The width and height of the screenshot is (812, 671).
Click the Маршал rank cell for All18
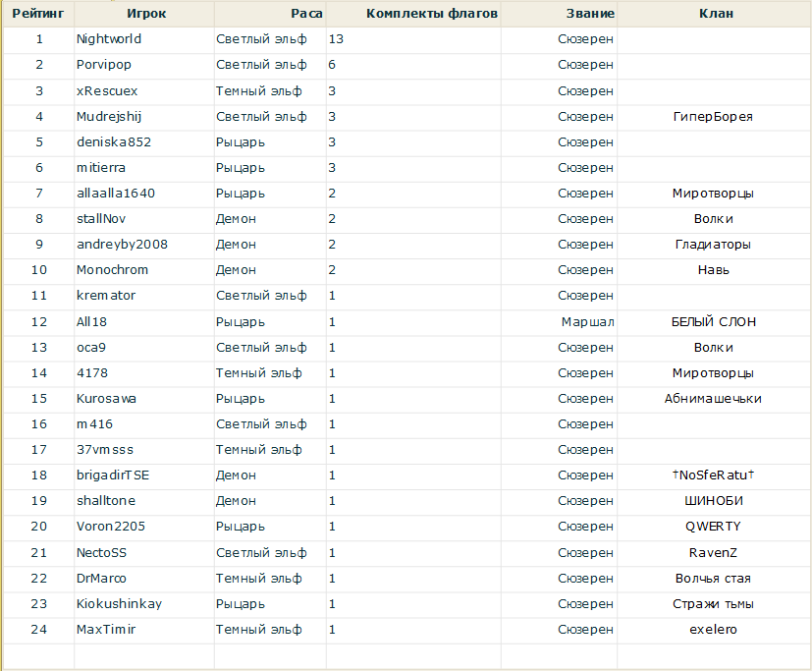(x=587, y=321)
